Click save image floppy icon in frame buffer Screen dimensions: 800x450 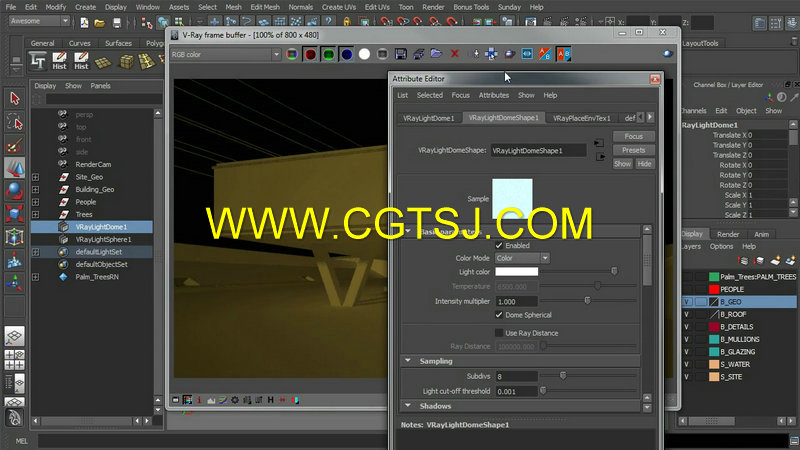click(401, 54)
